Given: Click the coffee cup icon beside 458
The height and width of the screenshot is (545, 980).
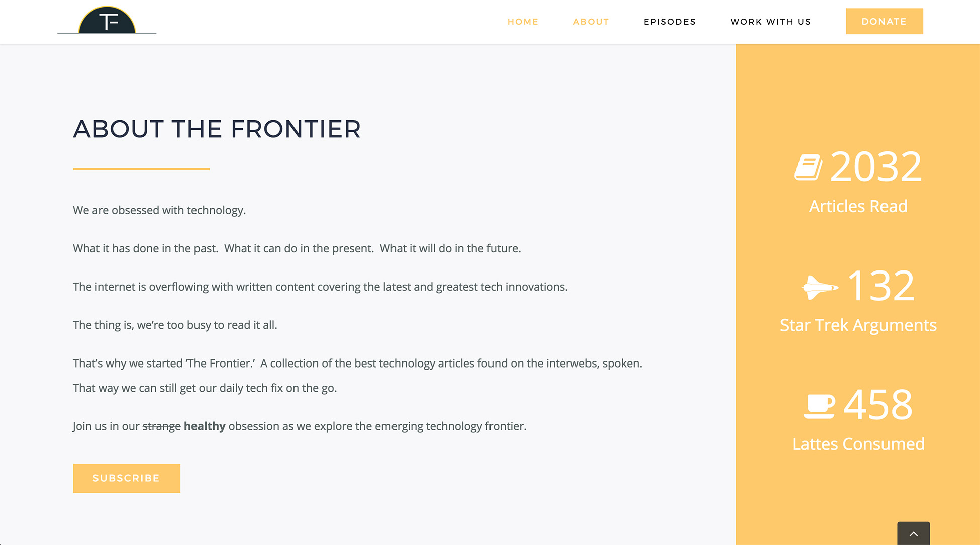Looking at the screenshot, I should [x=819, y=406].
